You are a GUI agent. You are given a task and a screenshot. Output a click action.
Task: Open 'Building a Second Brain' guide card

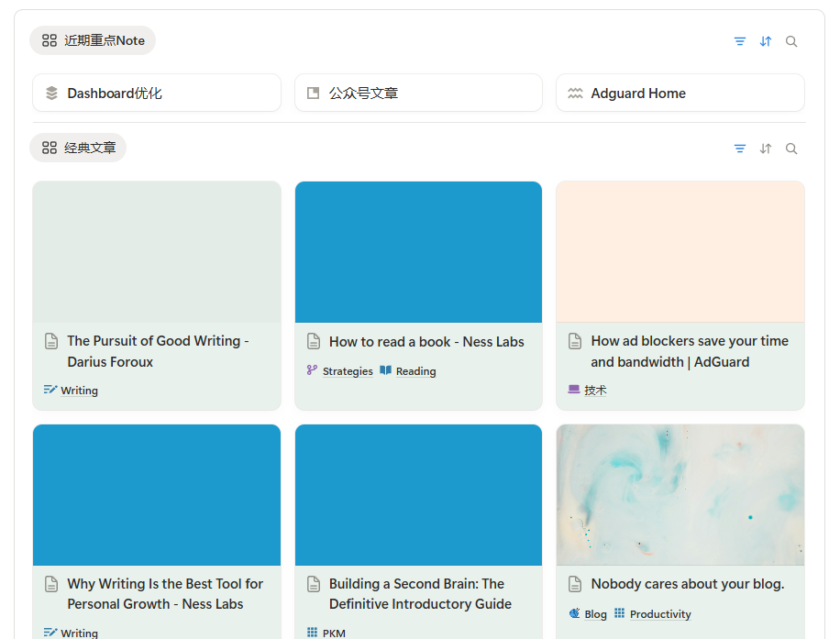point(419,593)
